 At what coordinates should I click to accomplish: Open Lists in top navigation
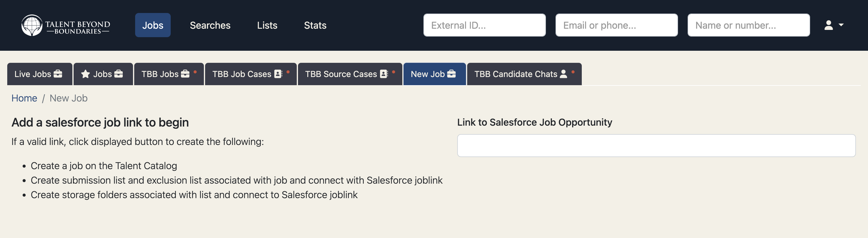click(x=267, y=25)
